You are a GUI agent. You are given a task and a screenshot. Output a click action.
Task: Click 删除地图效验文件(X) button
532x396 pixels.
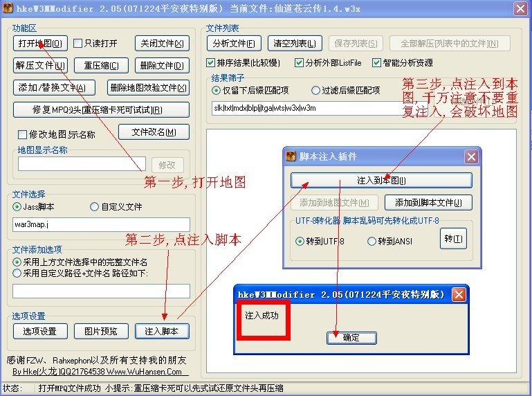tap(148, 88)
